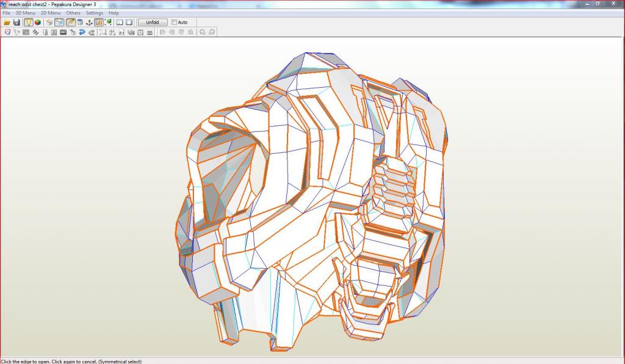Click the gray rotate arrow icon beside blue arrow
625x364 pixels.
click(92, 32)
